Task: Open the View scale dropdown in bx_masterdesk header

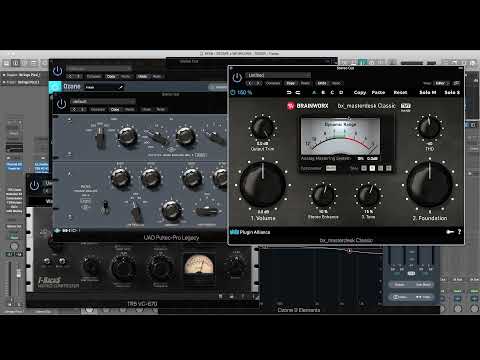Action: coord(440,83)
